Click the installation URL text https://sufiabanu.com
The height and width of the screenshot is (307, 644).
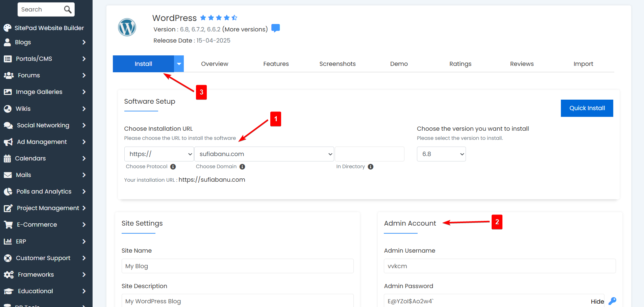(x=212, y=180)
